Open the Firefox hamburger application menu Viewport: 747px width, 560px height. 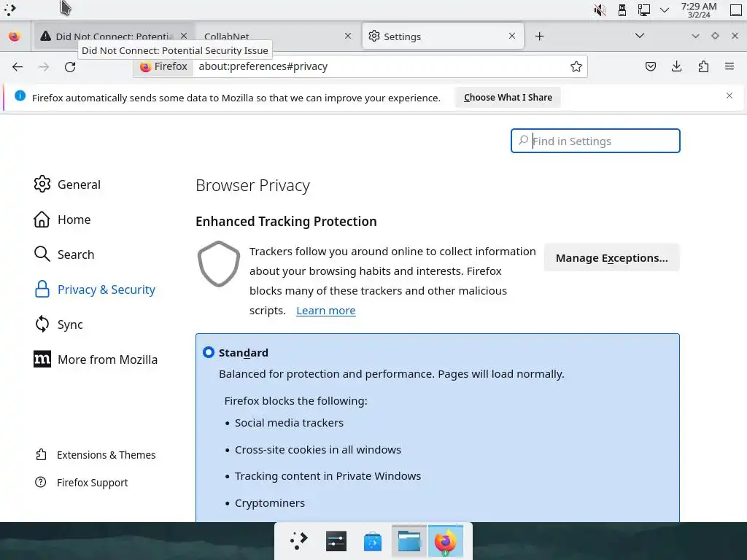point(729,66)
